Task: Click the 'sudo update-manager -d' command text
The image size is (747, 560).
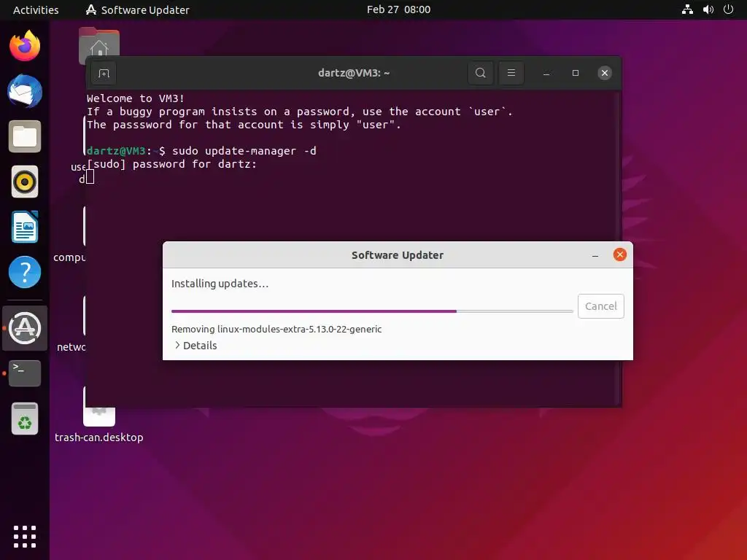Action: [x=244, y=151]
